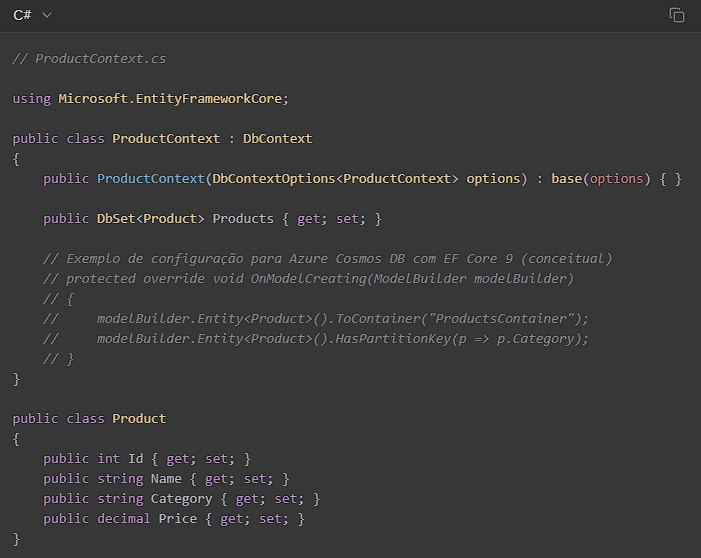The image size is (701, 558).
Task: Click the "public class Product" declaration line
Action: 89,418
